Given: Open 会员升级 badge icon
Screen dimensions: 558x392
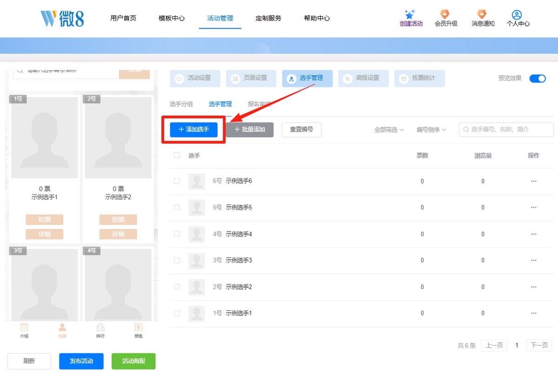Looking at the screenshot, I should click(445, 14).
